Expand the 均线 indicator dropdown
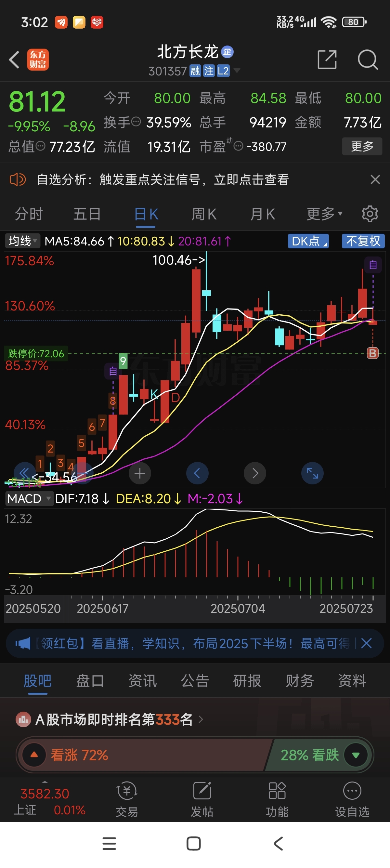Image resolution: width=390 pixels, height=868 pixels. 22,241
